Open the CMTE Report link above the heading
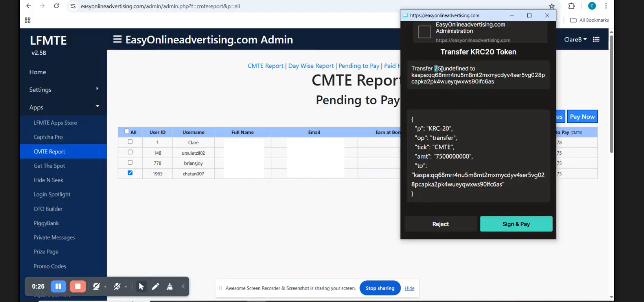The image size is (644, 302). (265, 66)
